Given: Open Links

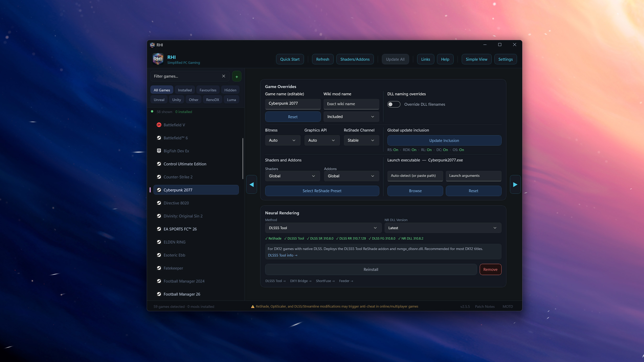Looking at the screenshot, I should [425, 59].
